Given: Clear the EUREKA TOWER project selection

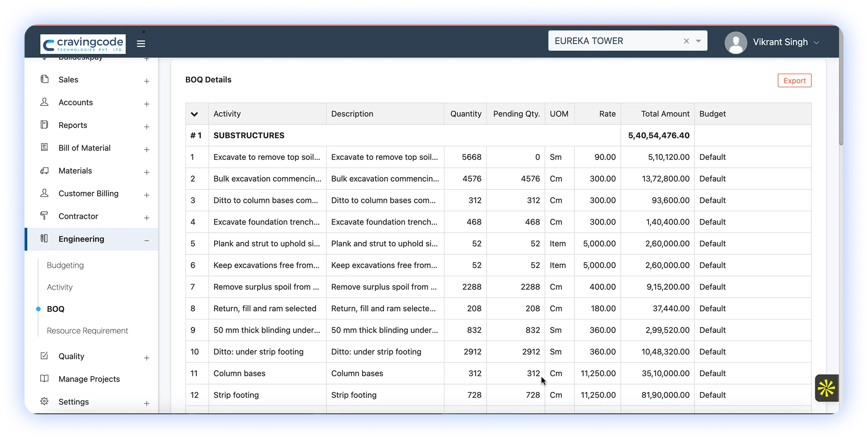Looking at the screenshot, I should tap(686, 41).
